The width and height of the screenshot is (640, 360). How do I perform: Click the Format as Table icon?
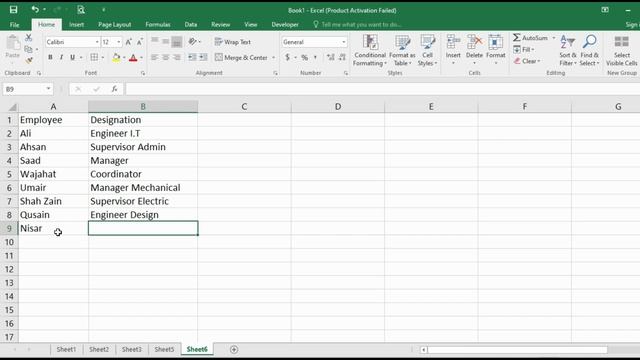[x=402, y=42]
